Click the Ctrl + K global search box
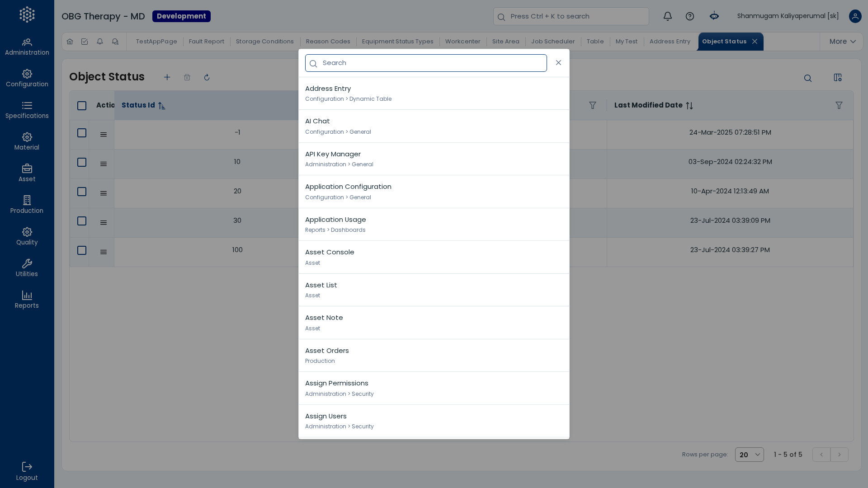The width and height of the screenshot is (868, 488). (571, 16)
